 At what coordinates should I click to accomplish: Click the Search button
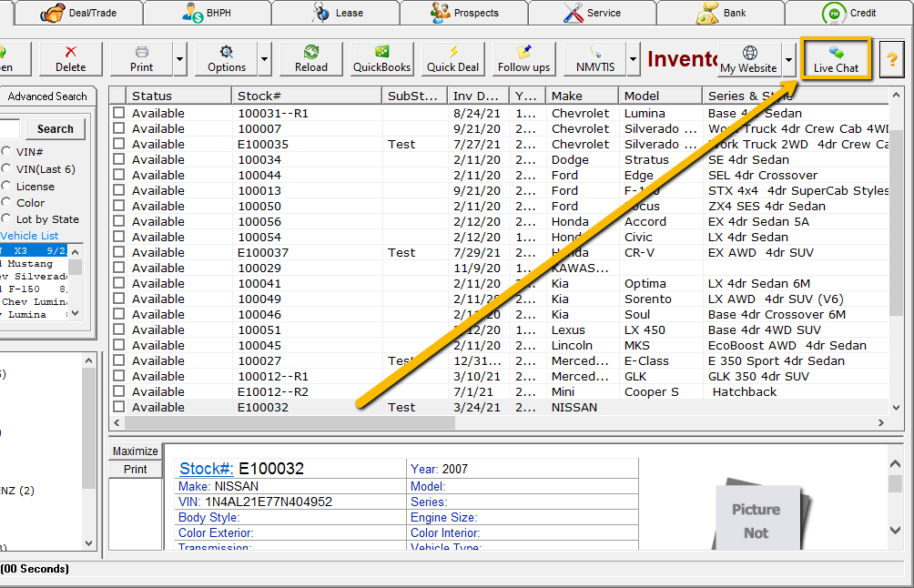56,128
